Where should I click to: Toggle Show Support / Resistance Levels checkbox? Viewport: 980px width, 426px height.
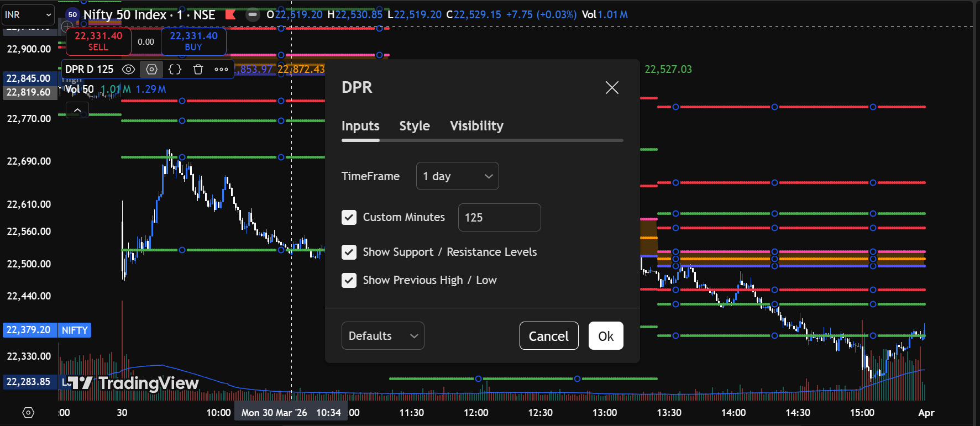click(x=349, y=252)
